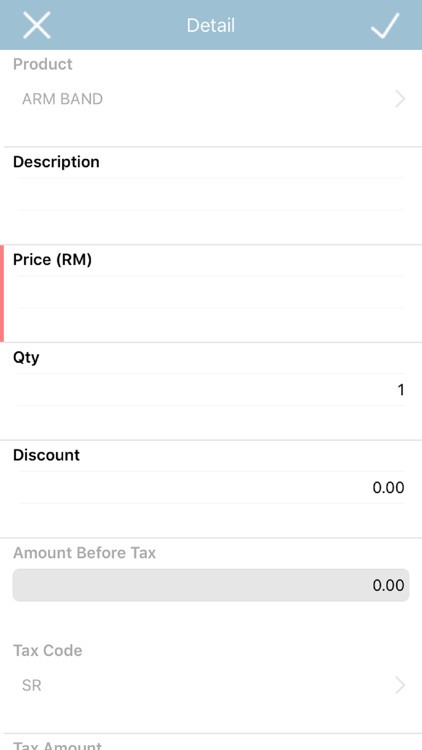Confirm details with the checkmark icon
The height and width of the screenshot is (750, 422).
pyautogui.click(x=385, y=25)
